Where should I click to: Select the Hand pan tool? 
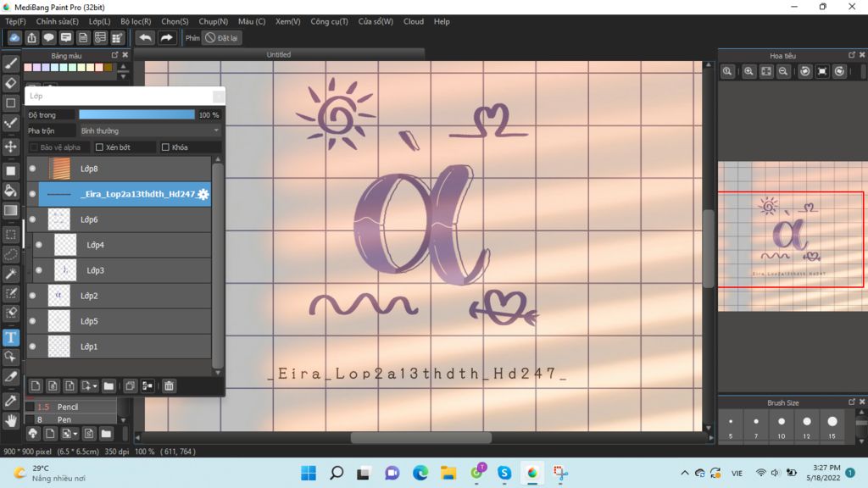point(10,421)
